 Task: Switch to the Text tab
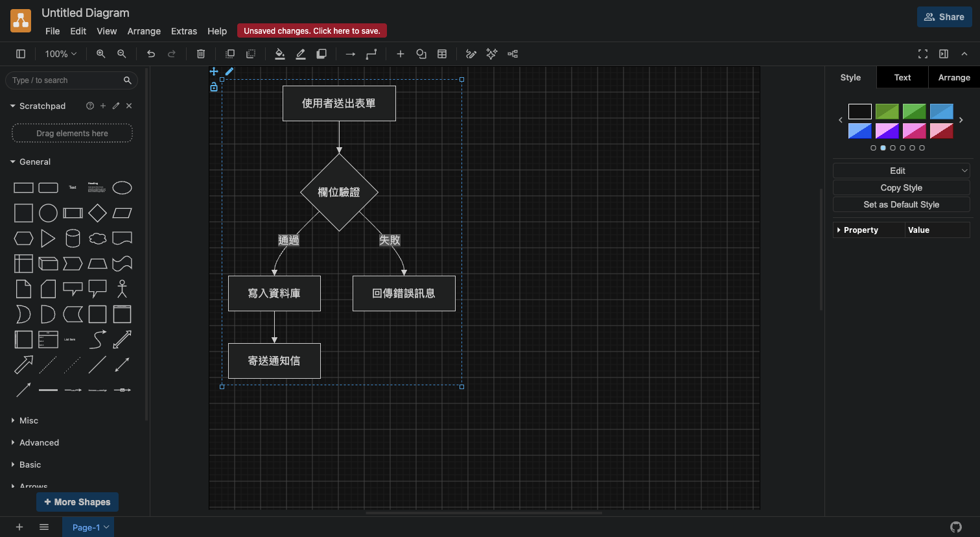click(902, 77)
